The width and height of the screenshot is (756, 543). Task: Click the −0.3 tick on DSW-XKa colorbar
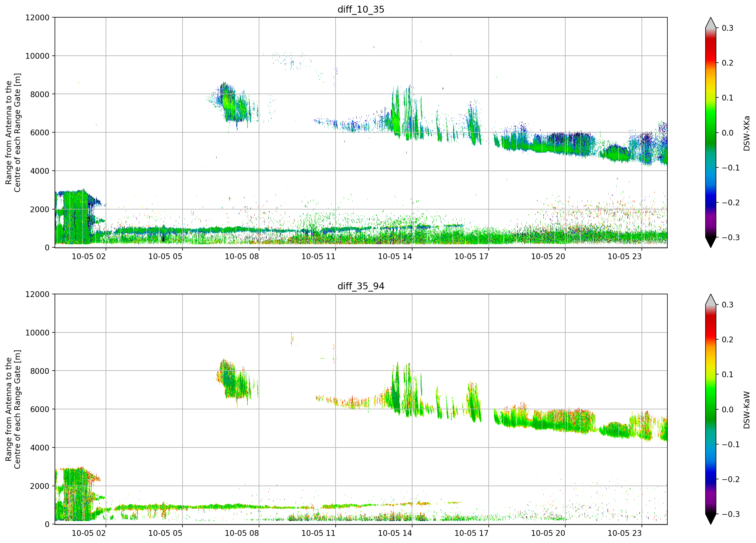click(731, 237)
